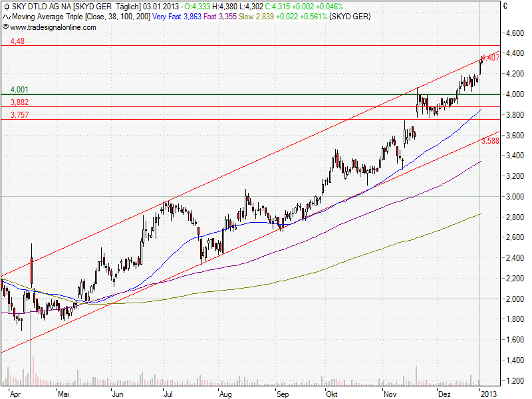Click the date 03.01.2013 in header
The image size is (532, 399).
pos(161,7)
